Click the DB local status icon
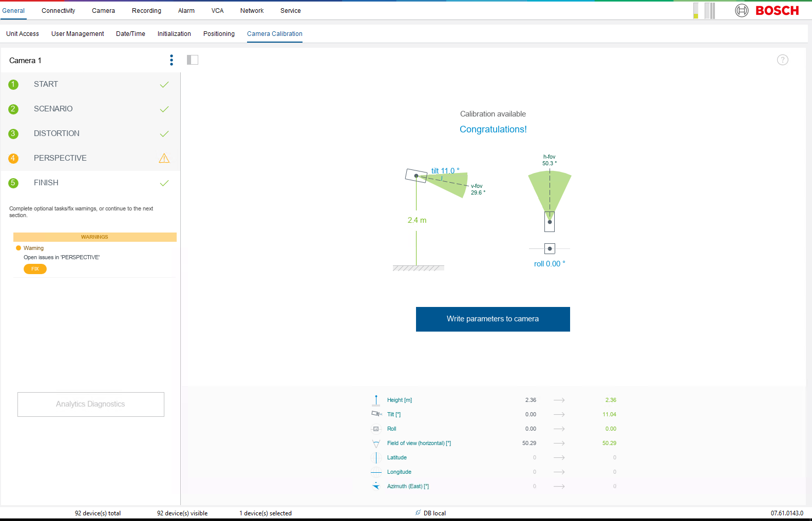812x521 pixels. coord(418,513)
